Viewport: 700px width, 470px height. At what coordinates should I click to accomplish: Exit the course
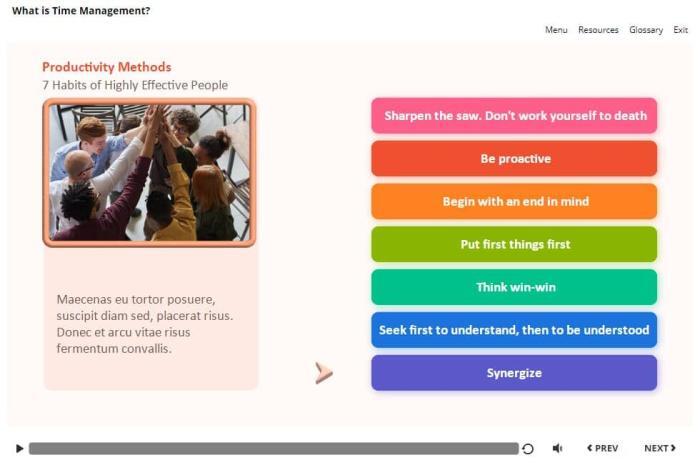point(680,30)
